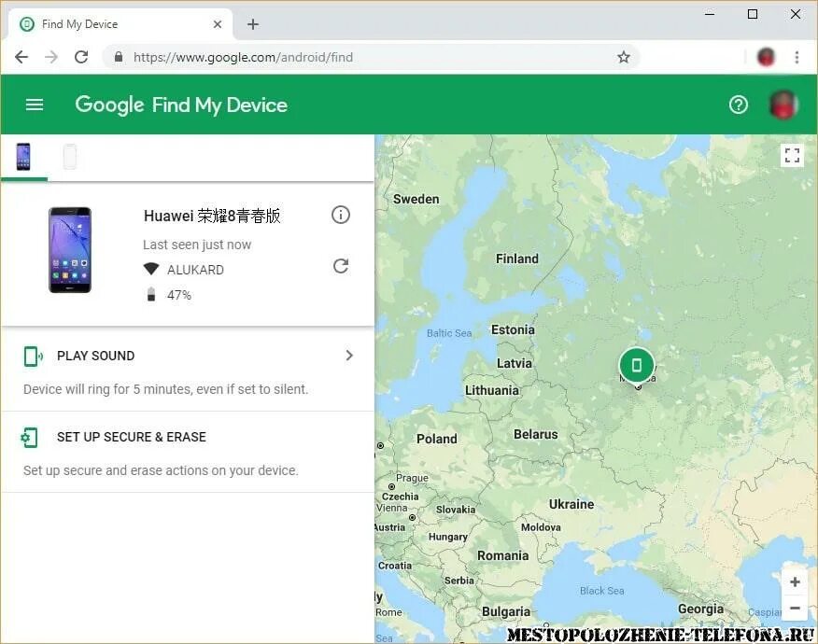The height and width of the screenshot is (644, 818).
Task: Reload the browser page
Action: pyautogui.click(x=81, y=57)
